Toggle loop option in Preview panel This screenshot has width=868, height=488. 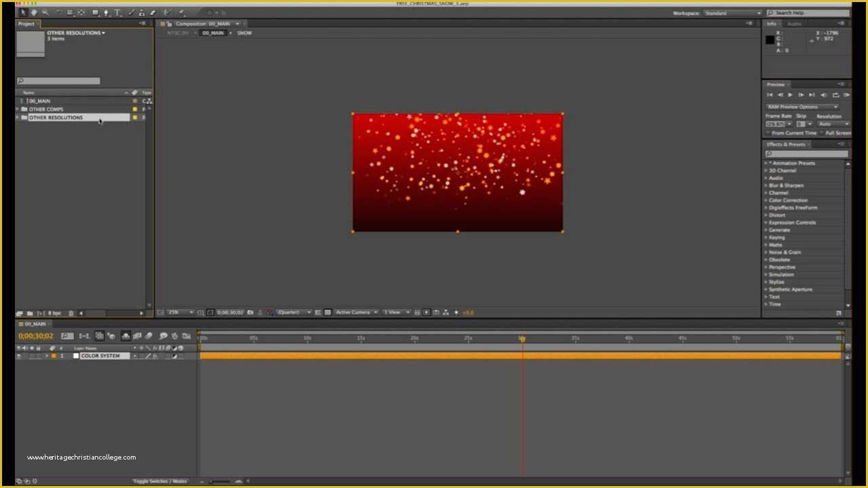pyautogui.click(x=835, y=95)
